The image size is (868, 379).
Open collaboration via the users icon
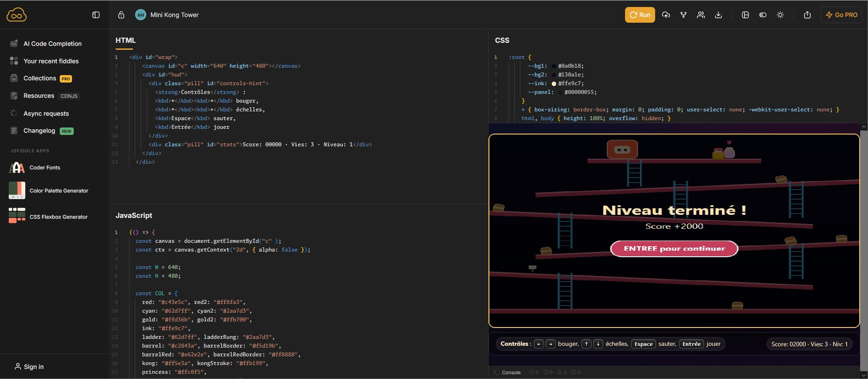[x=701, y=15]
